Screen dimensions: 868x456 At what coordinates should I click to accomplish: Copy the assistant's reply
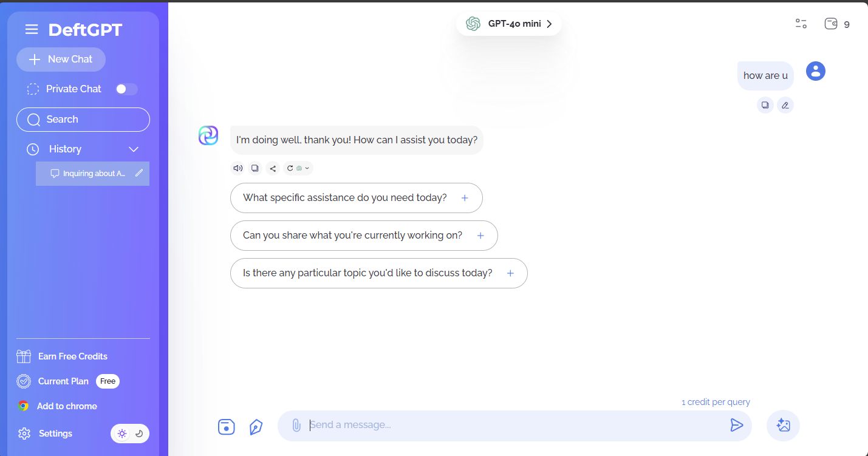point(255,168)
